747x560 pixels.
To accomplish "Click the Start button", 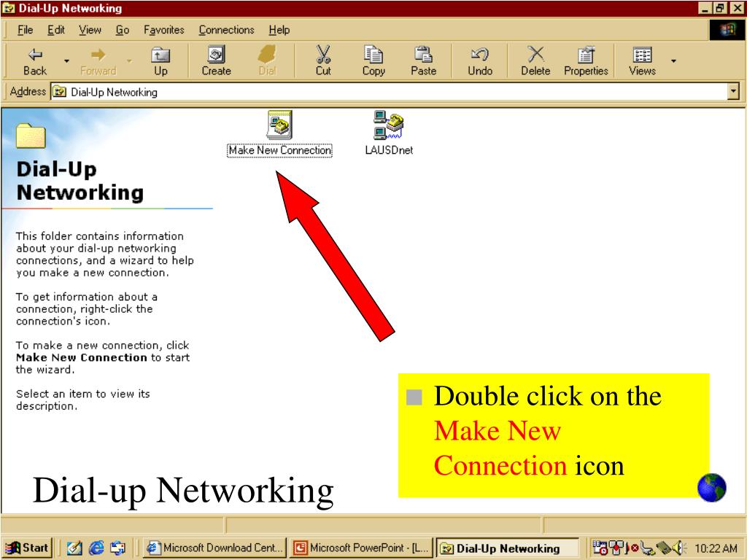I will (x=27, y=548).
